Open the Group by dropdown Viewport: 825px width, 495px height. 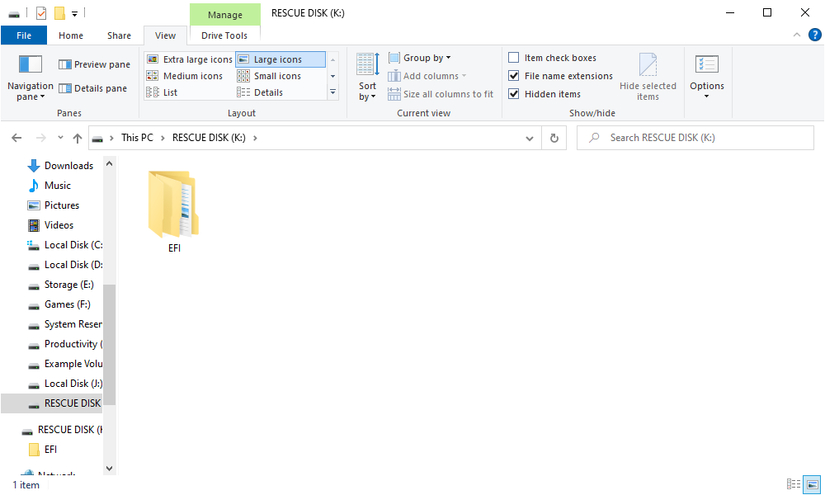(419, 58)
